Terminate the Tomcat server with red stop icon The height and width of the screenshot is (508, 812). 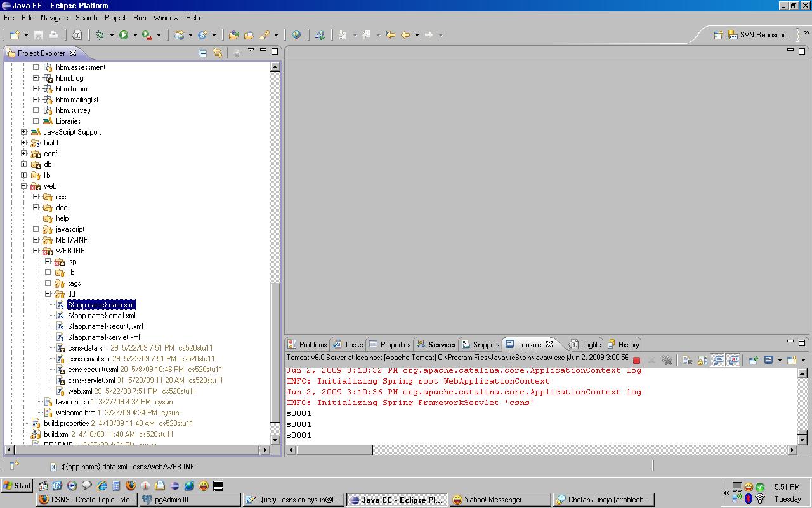click(x=636, y=360)
